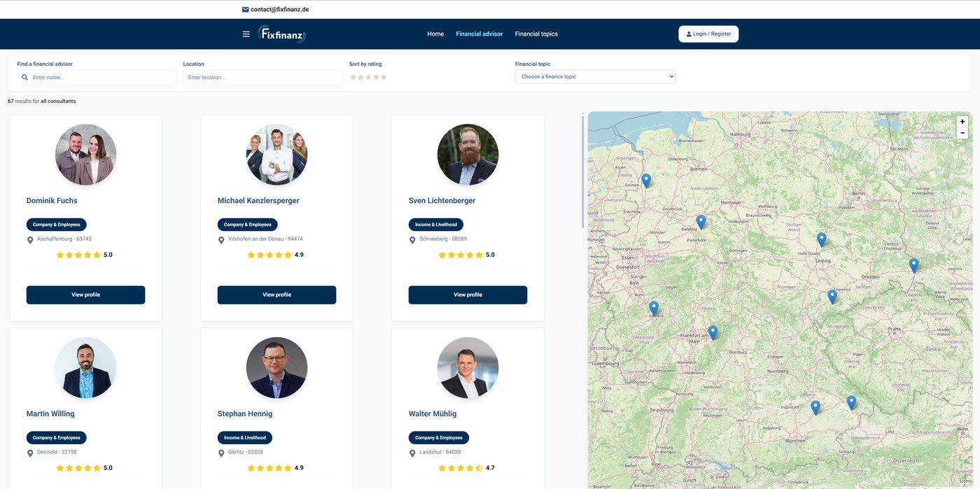Zoom out on the map

coord(962,133)
